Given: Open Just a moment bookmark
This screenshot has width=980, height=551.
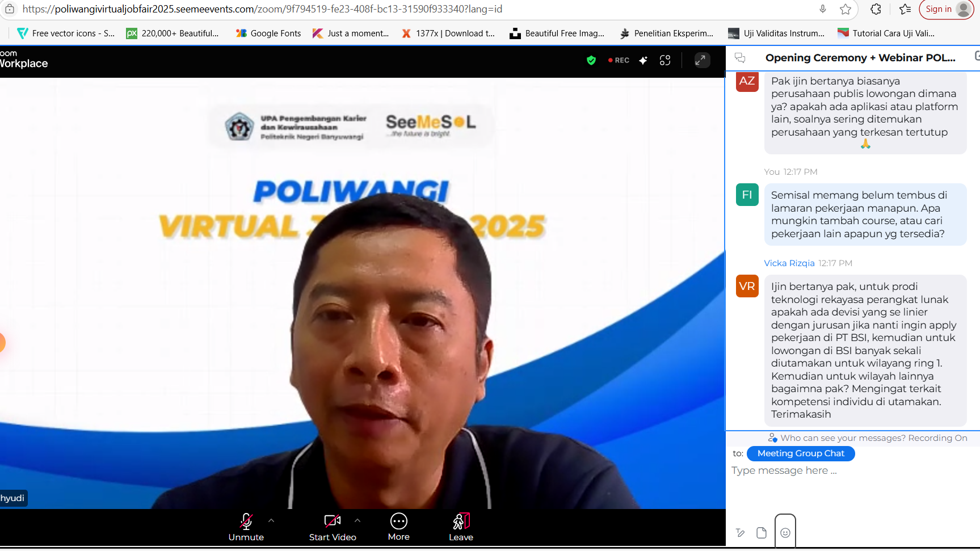Looking at the screenshot, I should coord(351,33).
